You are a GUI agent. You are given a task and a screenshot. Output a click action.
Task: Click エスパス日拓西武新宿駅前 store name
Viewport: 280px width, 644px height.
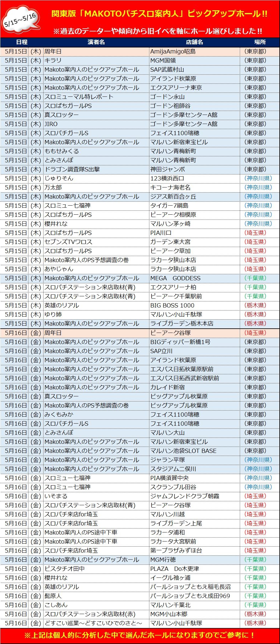(x=185, y=378)
